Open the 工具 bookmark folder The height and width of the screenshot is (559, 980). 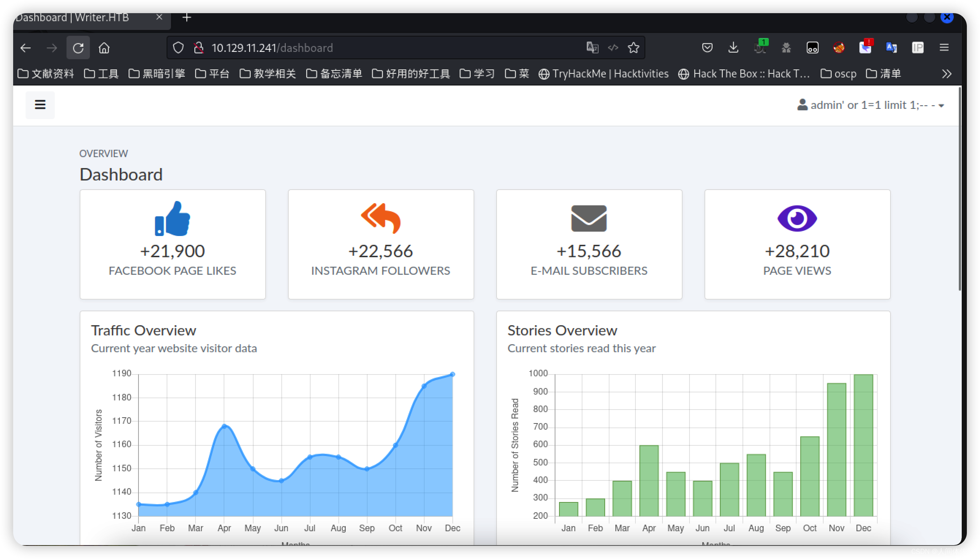[101, 74]
